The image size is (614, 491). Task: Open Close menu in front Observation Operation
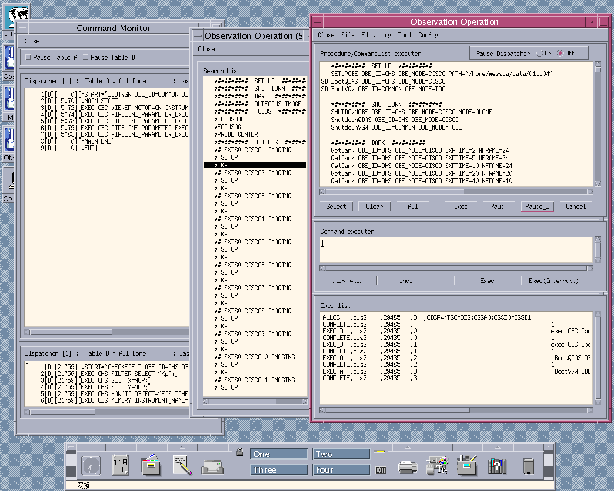point(326,35)
